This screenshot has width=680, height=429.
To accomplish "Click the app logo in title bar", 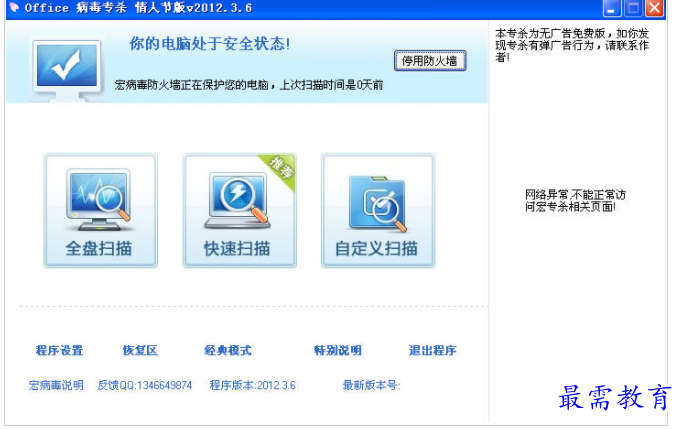I will tap(14, 7).
